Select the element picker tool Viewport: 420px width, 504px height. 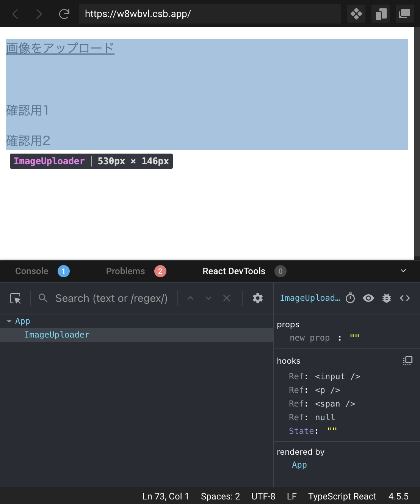coord(16,298)
